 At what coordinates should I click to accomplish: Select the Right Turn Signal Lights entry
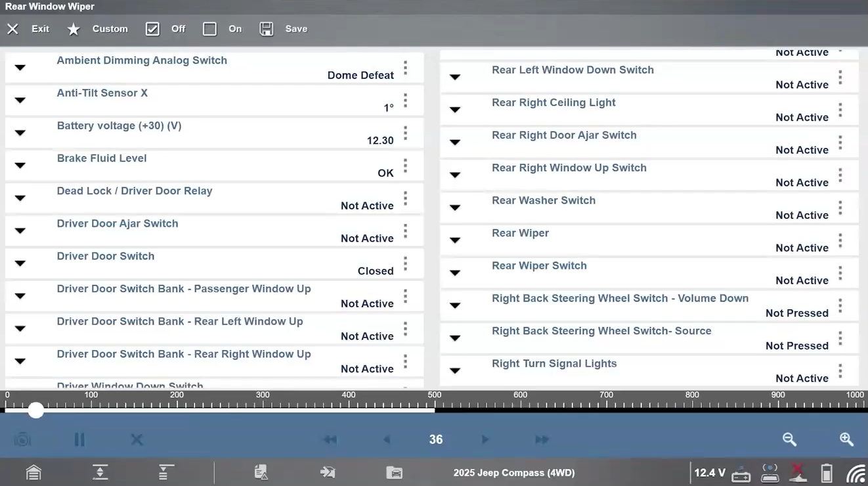coord(649,371)
